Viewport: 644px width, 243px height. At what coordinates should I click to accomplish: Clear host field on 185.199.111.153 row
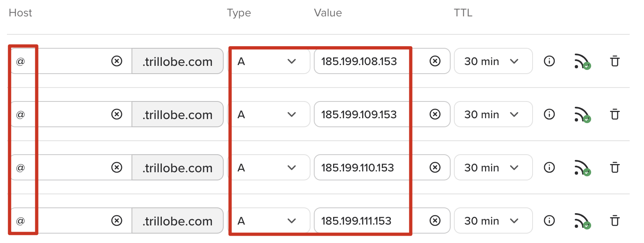coord(117,221)
